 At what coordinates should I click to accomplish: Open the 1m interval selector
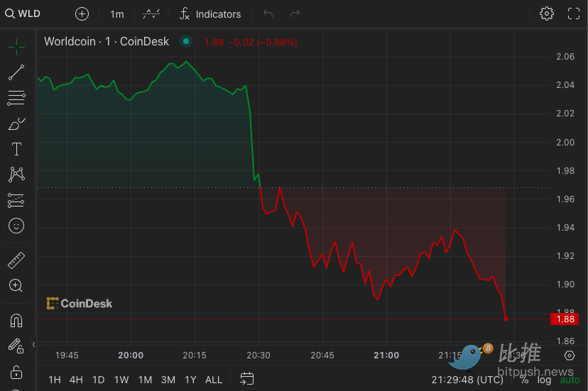(116, 14)
